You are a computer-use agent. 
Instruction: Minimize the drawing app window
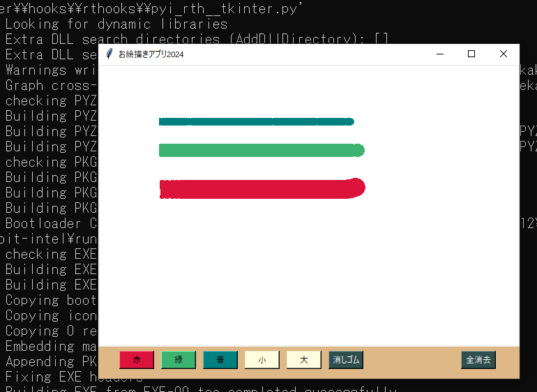click(439, 54)
